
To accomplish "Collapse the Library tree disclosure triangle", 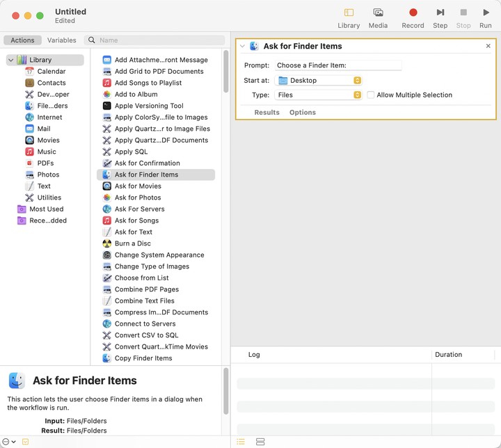I will pos(10,61).
